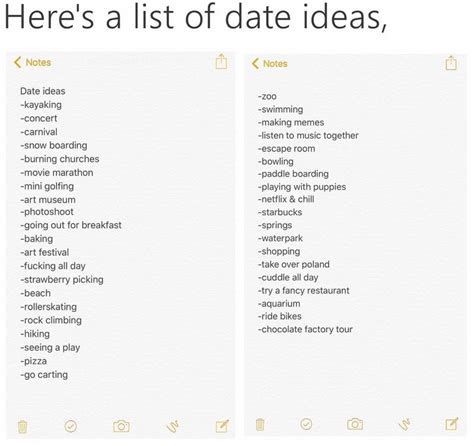This screenshot has width=474, height=446.
Task: Add a checklist in the left note
Action: [71, 426]
